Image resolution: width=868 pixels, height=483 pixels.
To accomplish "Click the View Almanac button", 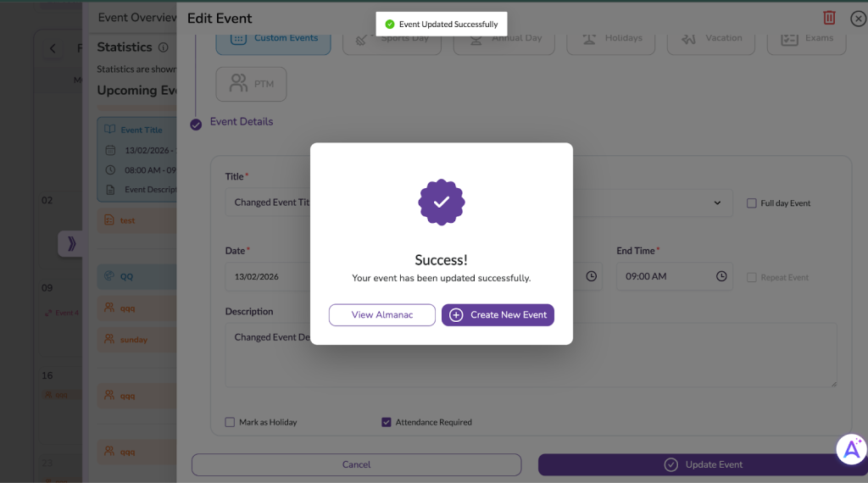I will point(382,315).
